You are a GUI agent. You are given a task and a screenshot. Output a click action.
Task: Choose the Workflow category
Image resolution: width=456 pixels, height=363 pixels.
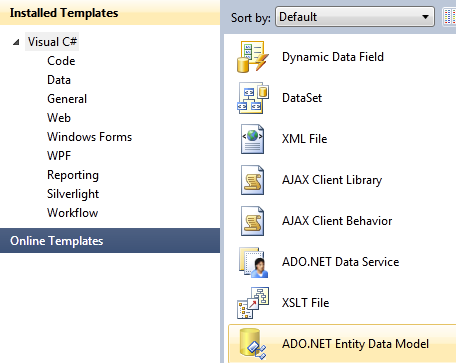click(73, 213)
